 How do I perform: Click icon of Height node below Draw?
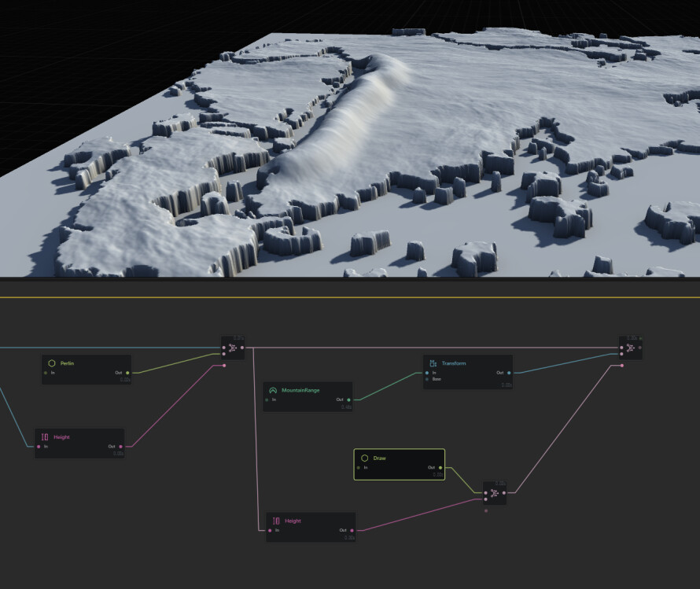tap(276, 521)
